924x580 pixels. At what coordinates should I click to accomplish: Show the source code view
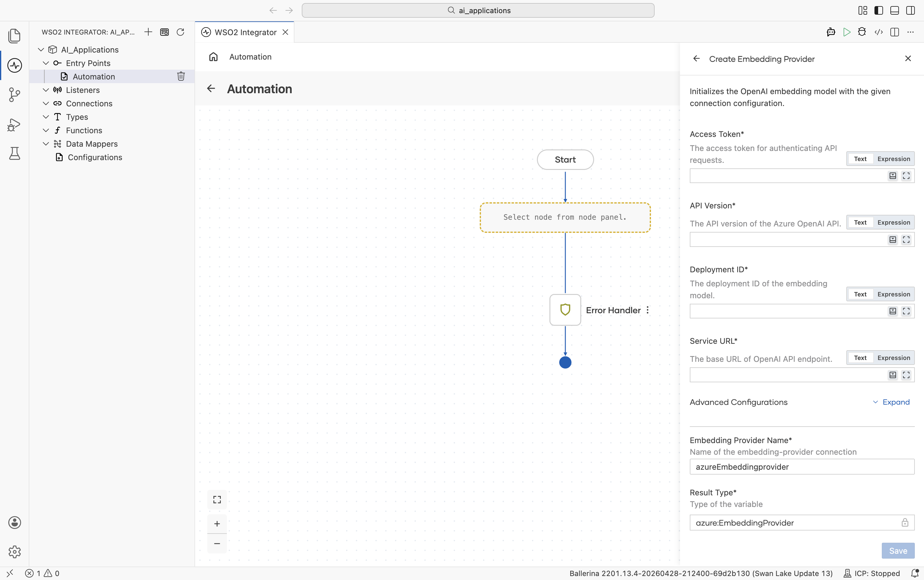pos(878,32)
